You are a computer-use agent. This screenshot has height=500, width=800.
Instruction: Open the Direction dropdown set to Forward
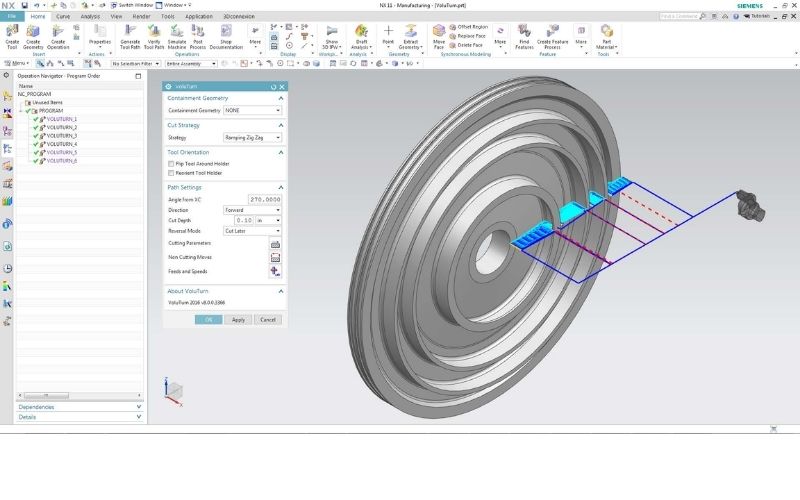253,210
